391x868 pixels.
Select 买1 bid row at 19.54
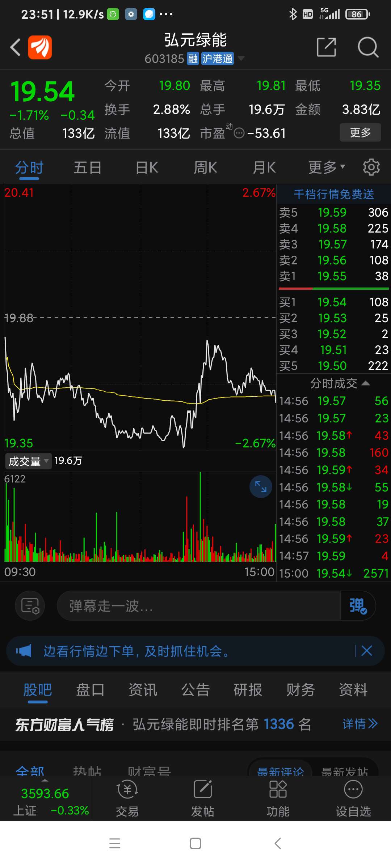click(x=333, y=302)
